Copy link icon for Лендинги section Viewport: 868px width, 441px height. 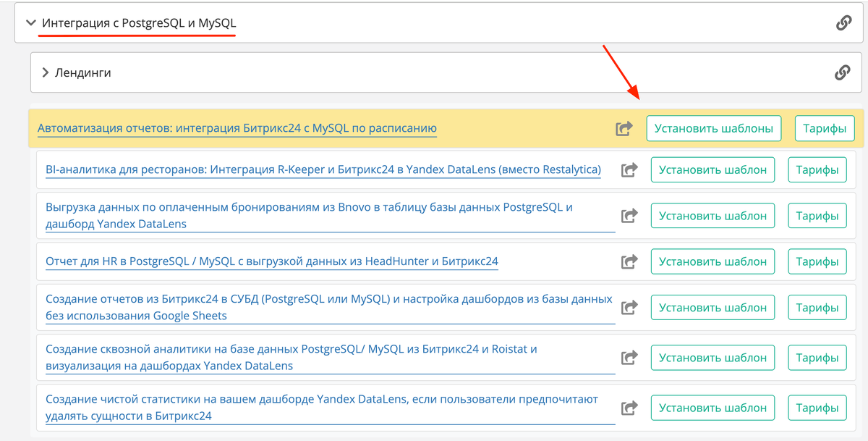[x=842, y=72]
